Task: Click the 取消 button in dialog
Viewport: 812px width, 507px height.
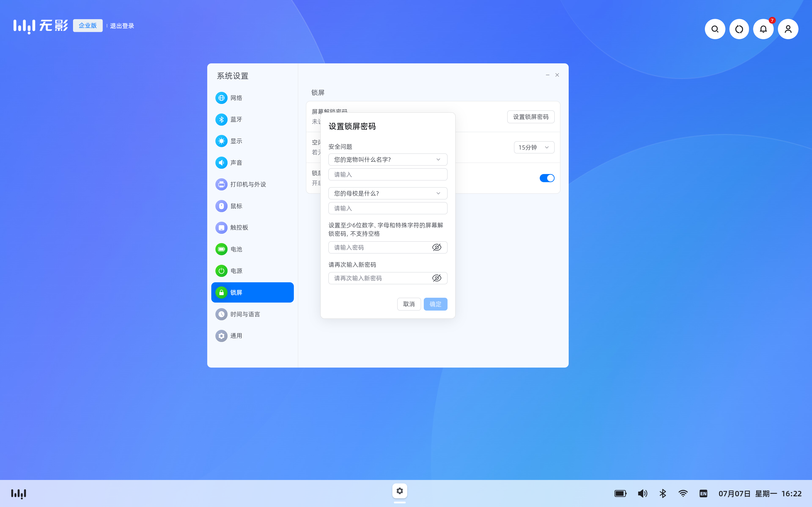Action: [409, 304]
